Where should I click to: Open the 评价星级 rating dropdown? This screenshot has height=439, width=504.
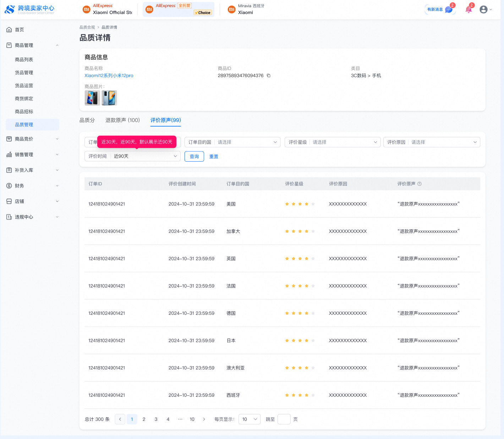[x=333, y=142]
